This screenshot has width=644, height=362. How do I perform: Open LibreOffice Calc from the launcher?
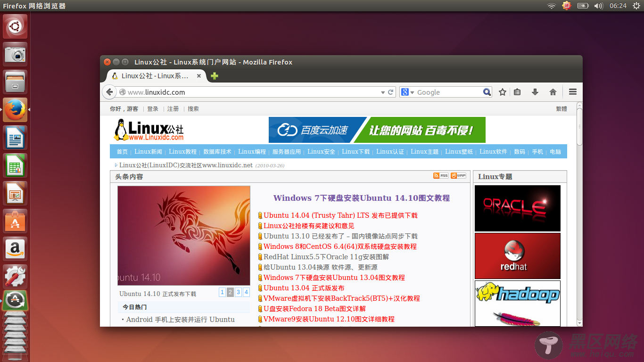(16, 165)
